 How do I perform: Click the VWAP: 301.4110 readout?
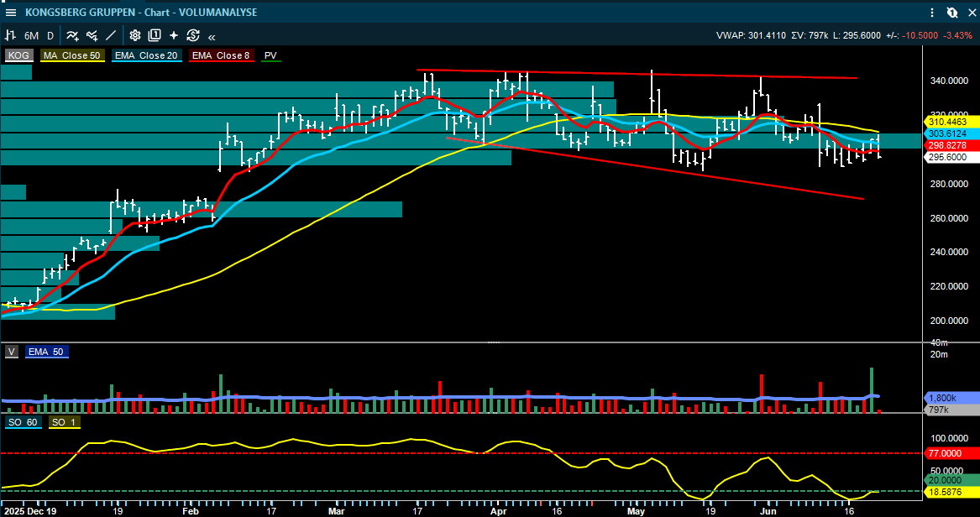[750, 35]
